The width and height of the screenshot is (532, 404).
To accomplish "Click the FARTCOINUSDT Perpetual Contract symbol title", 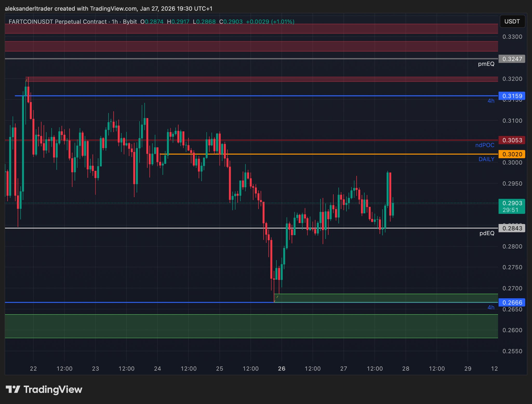I will (57, 22).
